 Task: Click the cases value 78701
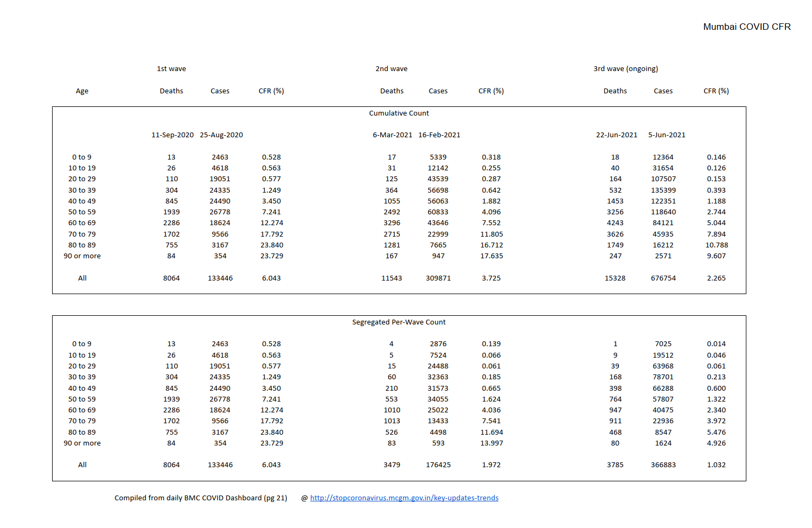[x=663, y=377]
